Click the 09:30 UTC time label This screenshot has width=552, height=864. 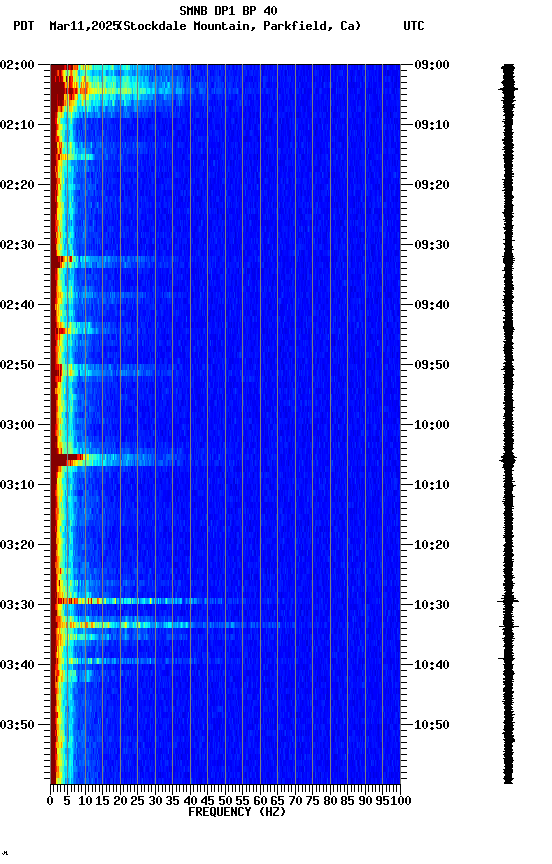(x=432, y=245)
